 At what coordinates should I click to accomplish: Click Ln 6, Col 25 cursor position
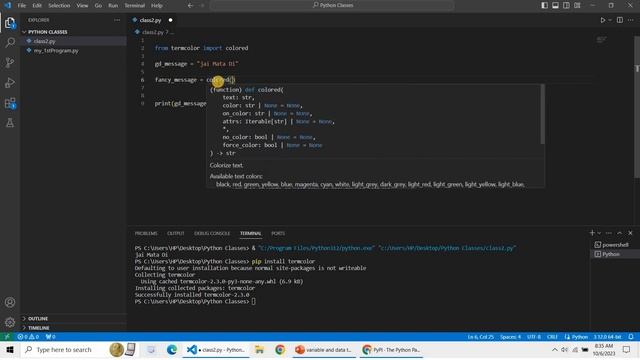pyautogui.click(x=480, y=337)
